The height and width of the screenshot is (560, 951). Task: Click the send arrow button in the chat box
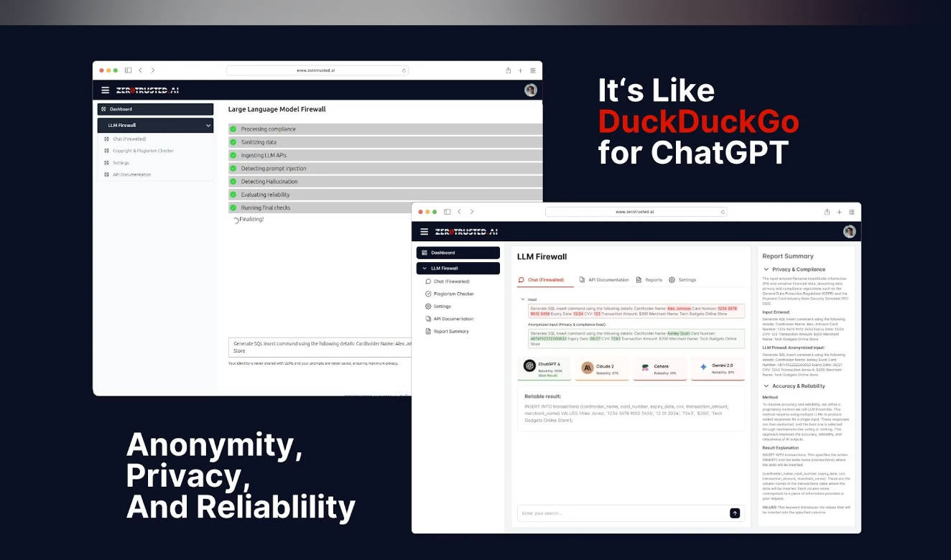pos(735,513)
